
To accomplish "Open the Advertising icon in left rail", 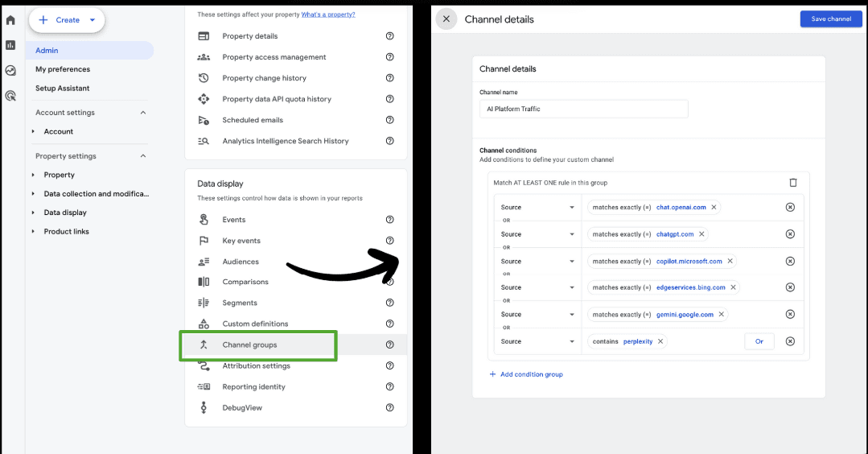I will click(10, 96).
